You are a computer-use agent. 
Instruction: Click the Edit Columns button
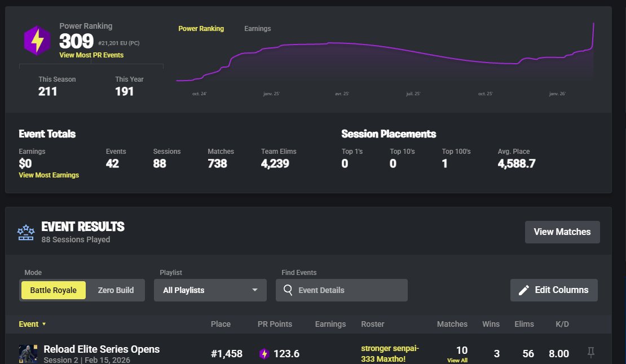(554, 290)
